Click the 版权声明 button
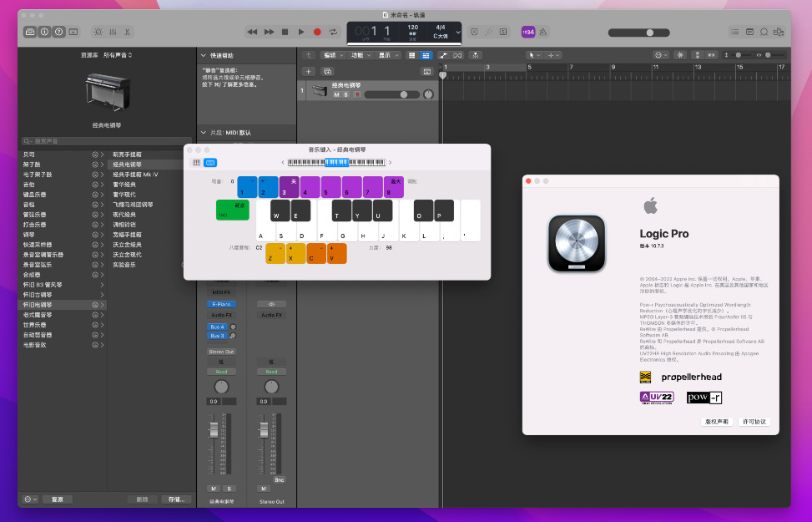Image resolution: width=812 pixels, height=522 pixels. point(716,422)
